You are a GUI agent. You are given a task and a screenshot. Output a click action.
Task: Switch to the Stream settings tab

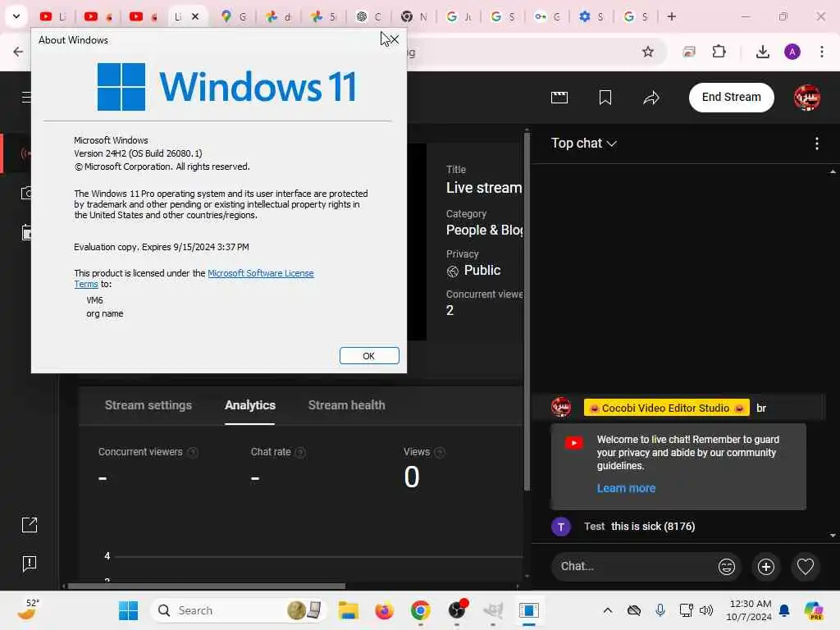click(x=148, y=405)
